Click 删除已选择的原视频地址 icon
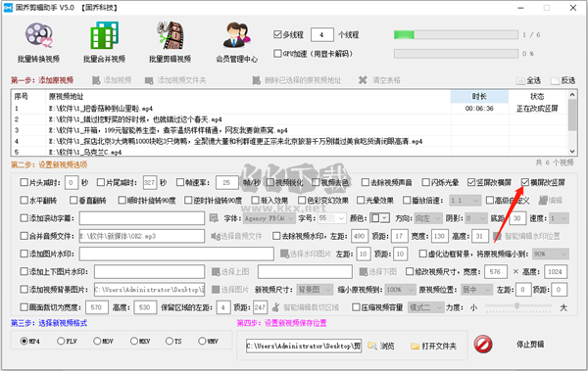Image resolution: width=588 pixels, height=371 pixels. [x=256, y=80]
